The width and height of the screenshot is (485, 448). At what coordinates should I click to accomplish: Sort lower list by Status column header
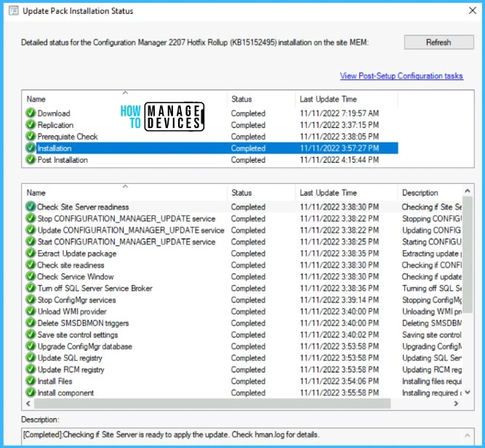[x=261, y=193]
